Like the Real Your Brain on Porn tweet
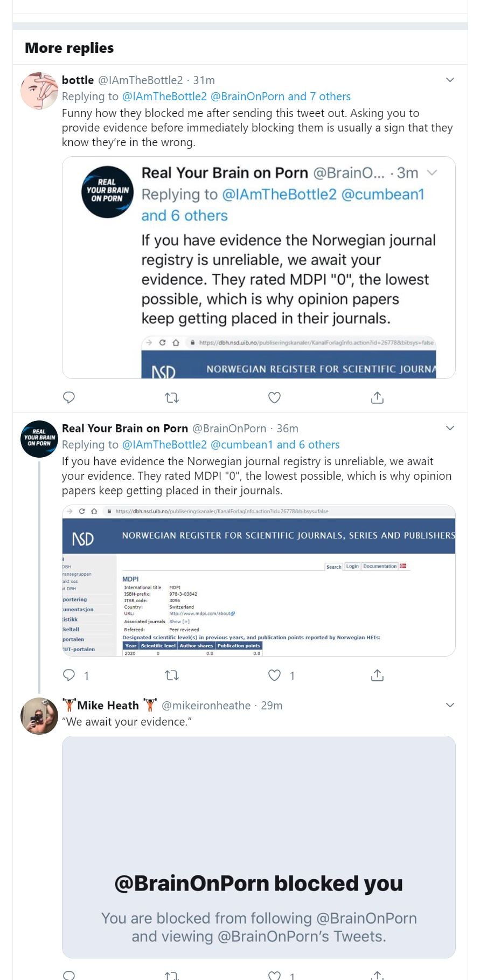The width and height of the screenshot is (480, 980). [274, 675]
